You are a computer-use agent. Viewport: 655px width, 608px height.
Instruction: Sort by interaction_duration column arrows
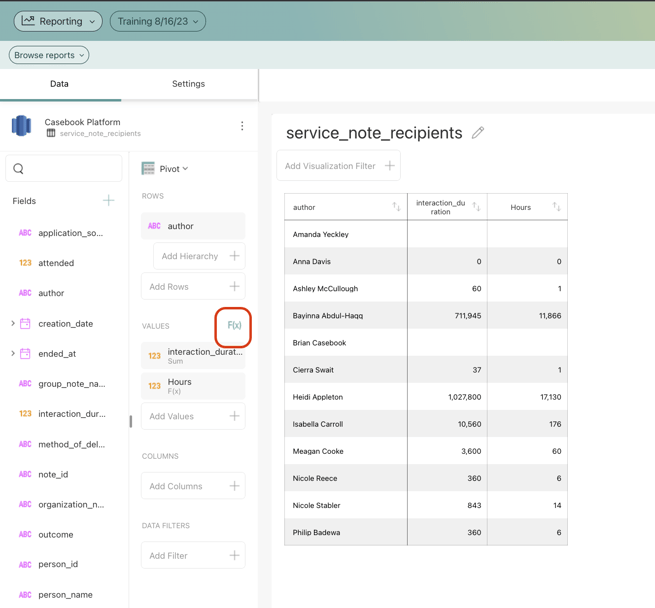click(476, 207)
